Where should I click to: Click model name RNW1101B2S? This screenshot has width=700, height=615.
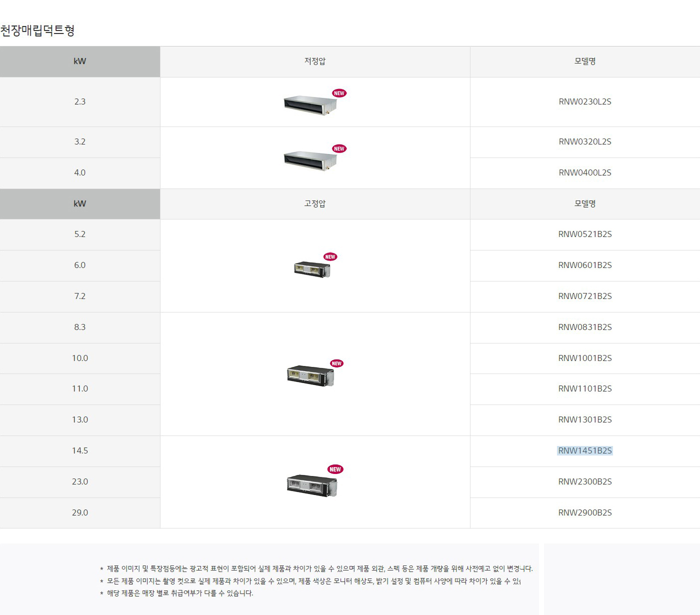(x=585, y=388)
